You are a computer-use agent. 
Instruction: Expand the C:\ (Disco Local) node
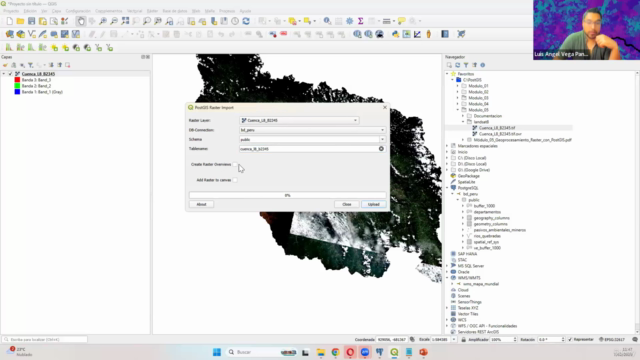[x=447, y=158]
